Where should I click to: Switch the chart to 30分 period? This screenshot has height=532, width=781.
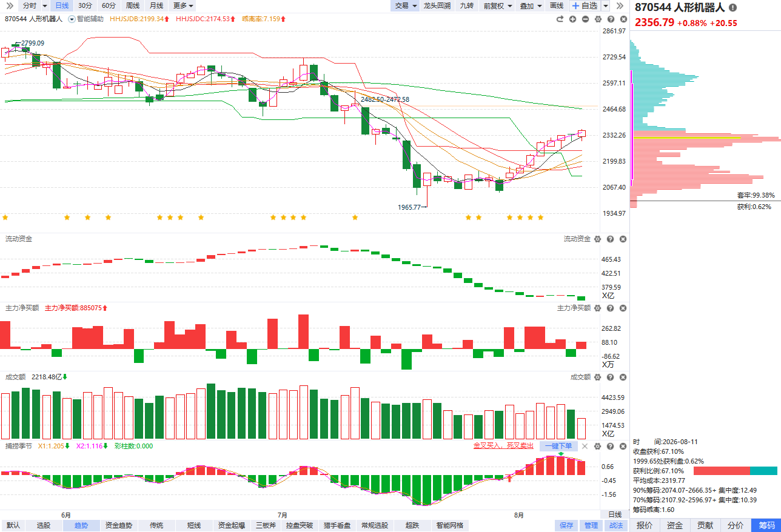85,5
